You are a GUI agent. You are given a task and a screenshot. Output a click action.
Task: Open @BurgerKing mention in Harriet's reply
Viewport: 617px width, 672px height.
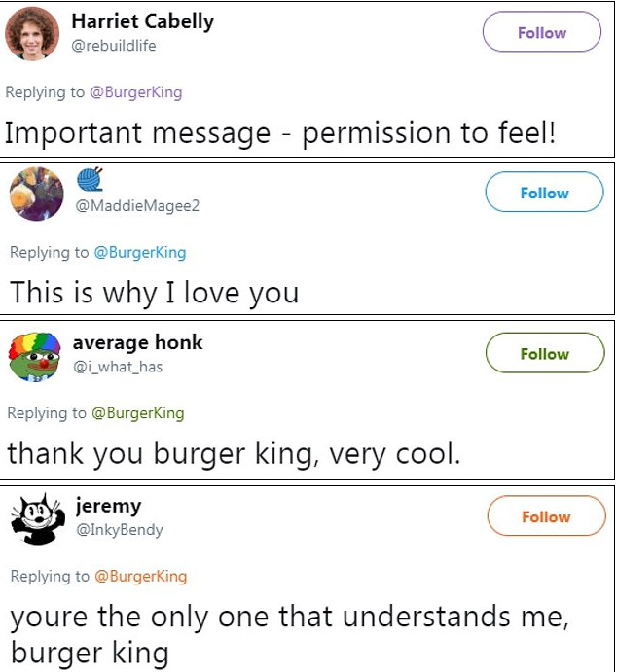136,92
